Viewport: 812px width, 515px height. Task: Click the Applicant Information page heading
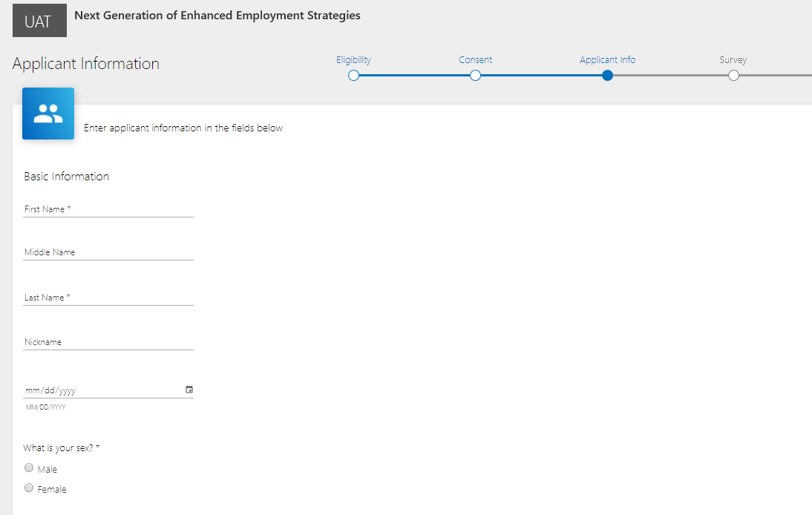(86, 64)
